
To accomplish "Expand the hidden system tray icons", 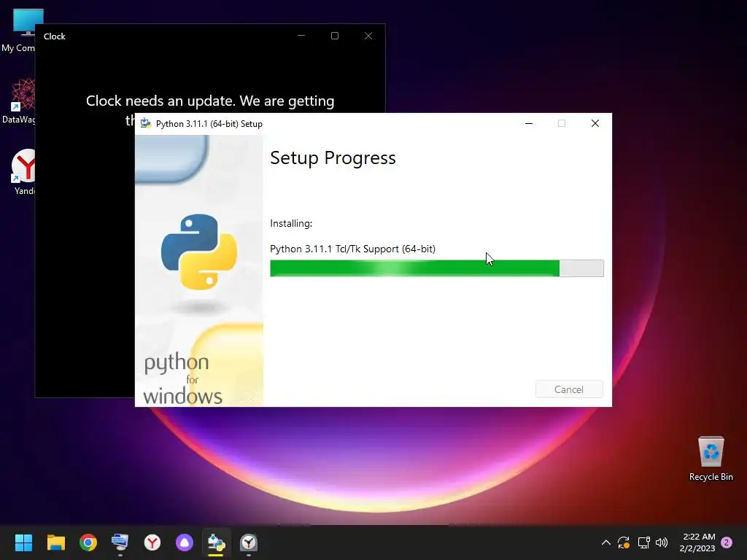I will click(x=606, y=542).
